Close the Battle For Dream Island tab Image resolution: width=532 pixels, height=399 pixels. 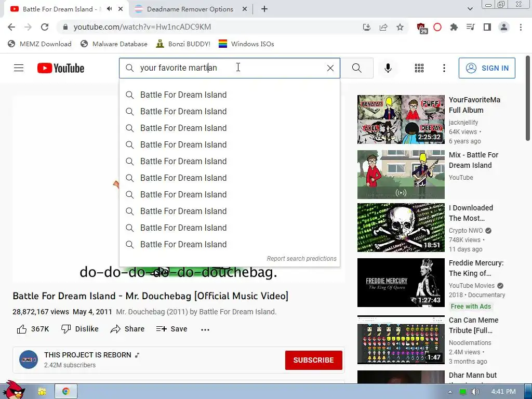point(121,9)
